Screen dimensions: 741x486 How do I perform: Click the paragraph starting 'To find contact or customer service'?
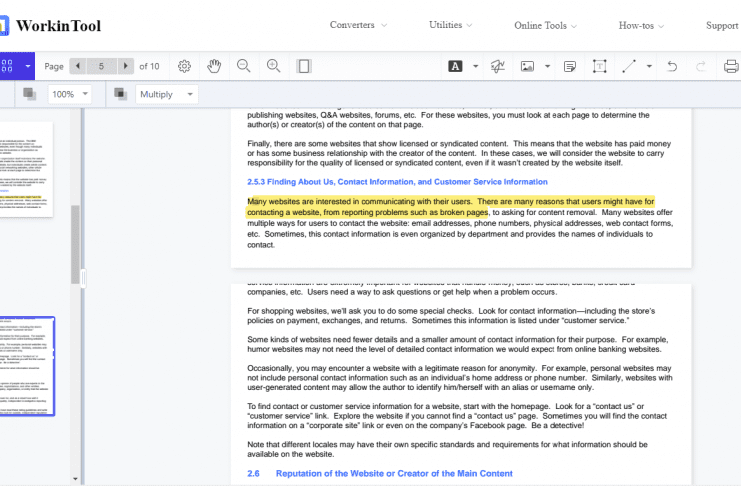click(x=457, y=416)
